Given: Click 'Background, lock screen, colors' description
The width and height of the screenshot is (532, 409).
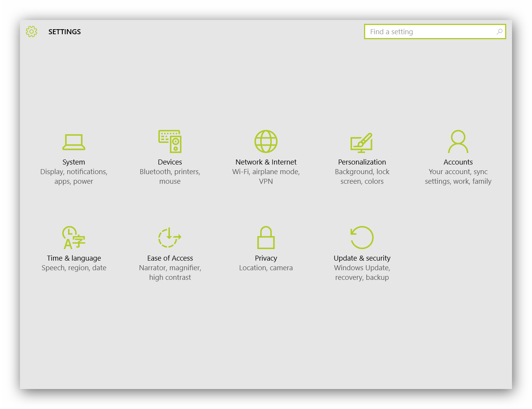Looking at the screenshot, I should [362, 176].
